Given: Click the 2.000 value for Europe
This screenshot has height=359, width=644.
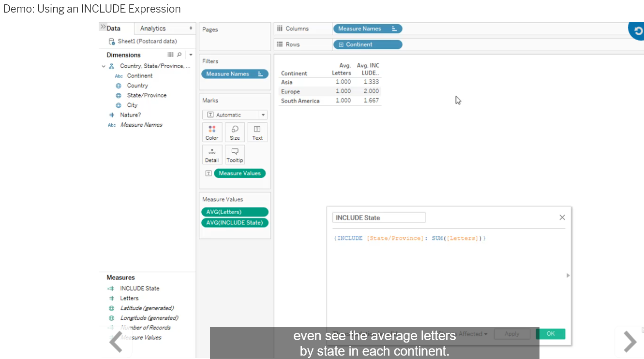Looking at the screenshot, I should tap(371, 91).
